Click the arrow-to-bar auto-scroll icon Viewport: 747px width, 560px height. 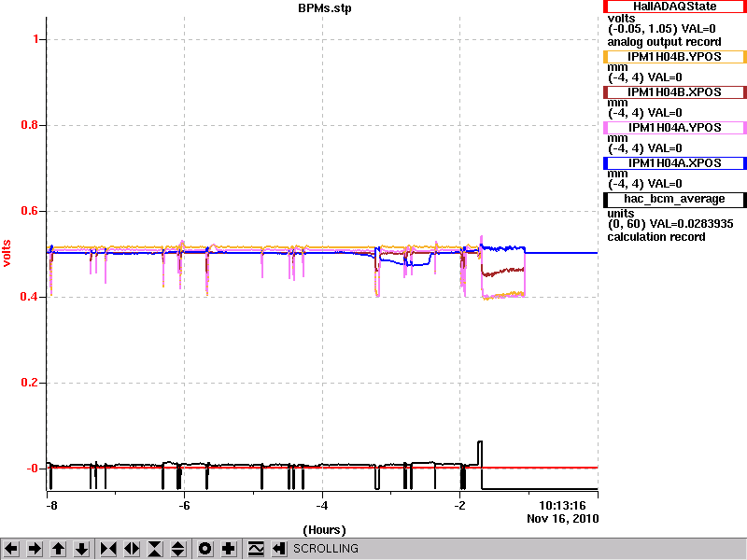click(279, 549)
